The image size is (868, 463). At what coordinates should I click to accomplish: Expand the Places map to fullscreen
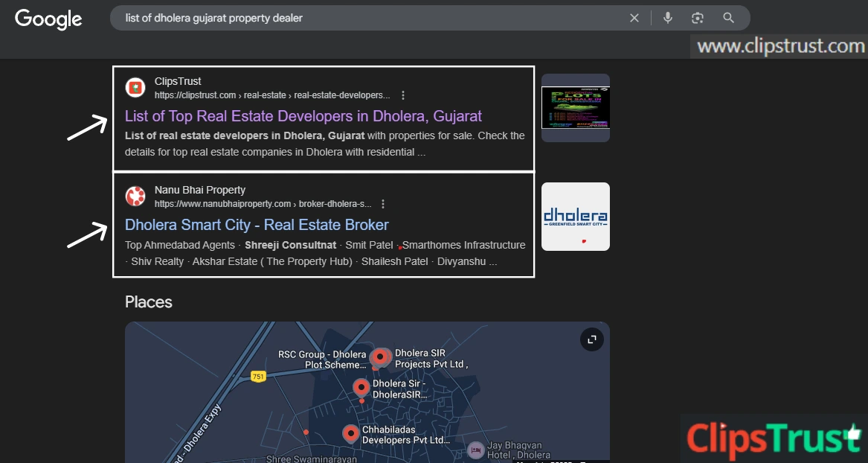coord(592,339)
